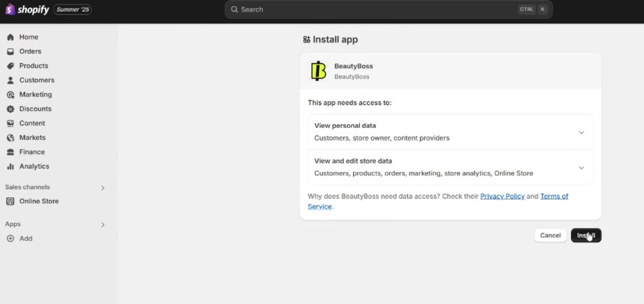Screen dimensions: 644x304
Task: Click the BeautyBoss app logo
Action: pyautogui.click(x=319, y=71)
